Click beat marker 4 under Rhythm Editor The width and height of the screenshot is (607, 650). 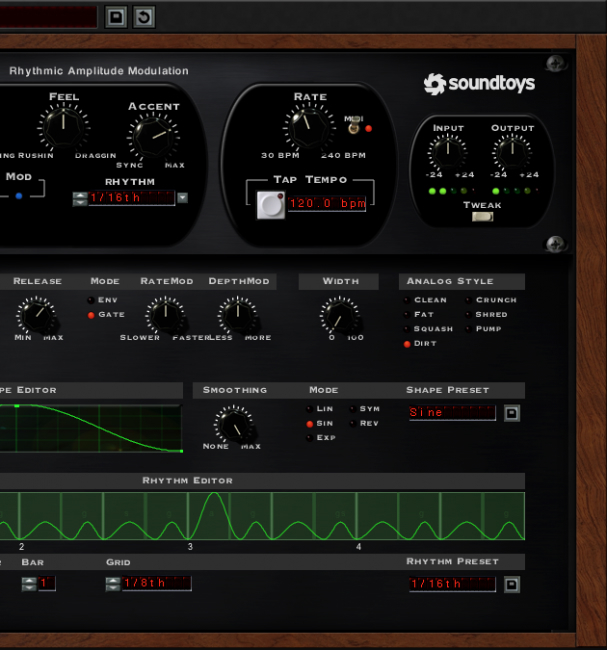coord(359,547)
